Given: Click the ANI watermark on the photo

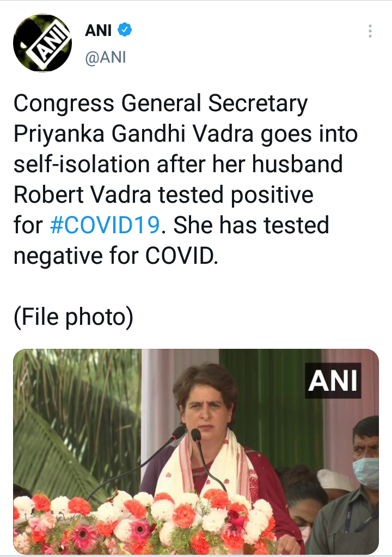Looking at the screenshot, I should 333,380.
